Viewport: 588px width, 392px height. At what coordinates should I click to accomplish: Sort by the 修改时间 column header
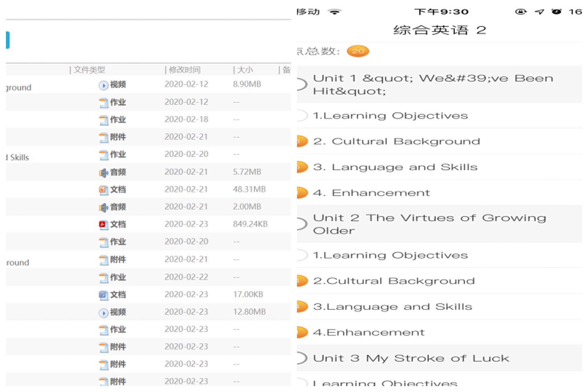(184, 70)
